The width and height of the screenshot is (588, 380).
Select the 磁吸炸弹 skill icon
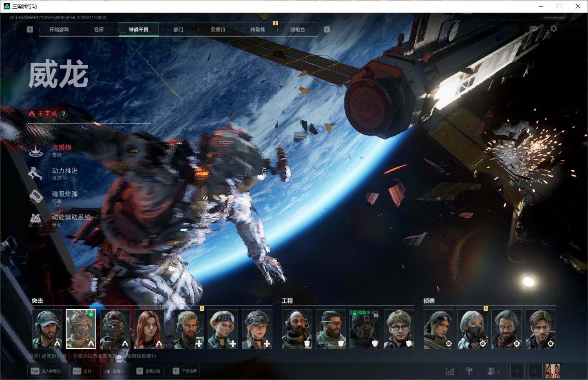[36, 197]
